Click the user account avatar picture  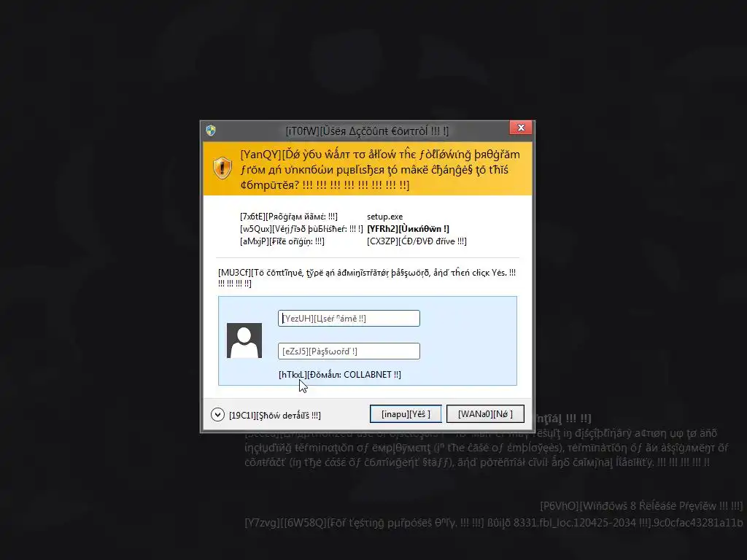pyautogui.click(x=244, y=341)
